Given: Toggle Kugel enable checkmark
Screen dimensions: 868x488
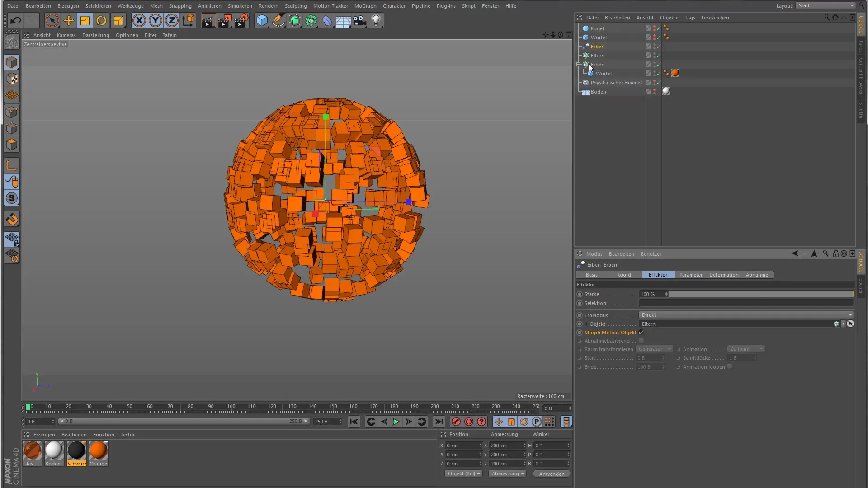Looking at the screenshot, I should (659, 28).
